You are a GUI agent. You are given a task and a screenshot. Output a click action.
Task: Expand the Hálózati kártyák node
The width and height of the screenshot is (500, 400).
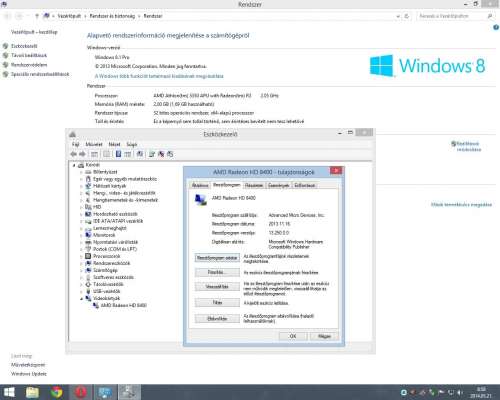(x=81, y=186)
